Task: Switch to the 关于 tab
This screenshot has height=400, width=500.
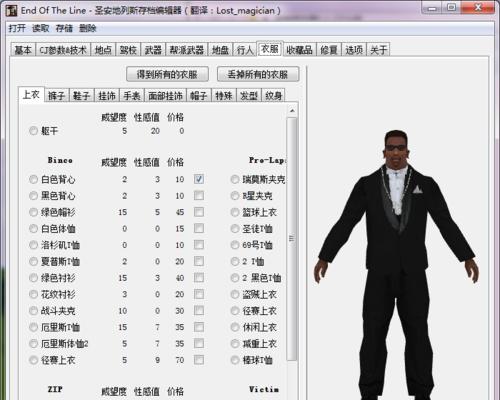Action: (x=378, y=50)
